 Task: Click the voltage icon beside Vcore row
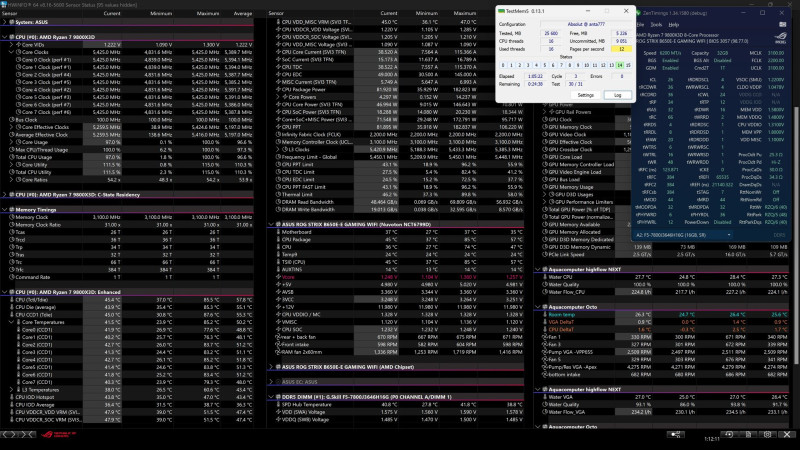tap(278, 277)
